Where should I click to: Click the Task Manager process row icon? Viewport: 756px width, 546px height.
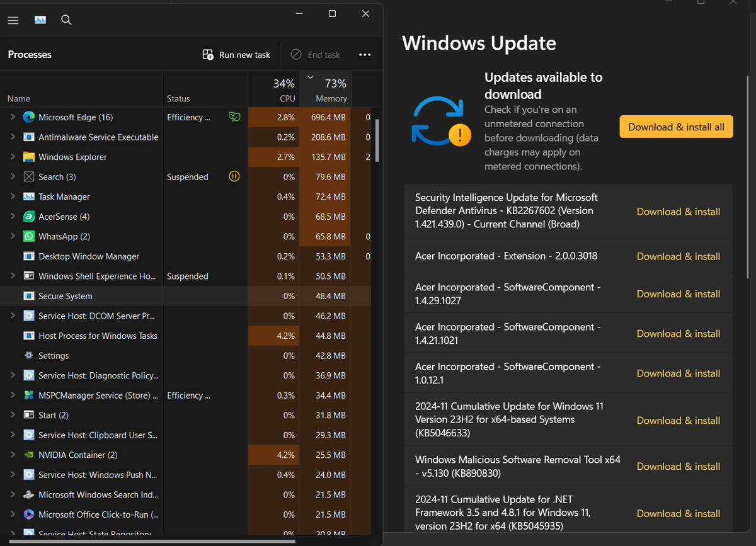pyautogui.click(x=28, y=196)
